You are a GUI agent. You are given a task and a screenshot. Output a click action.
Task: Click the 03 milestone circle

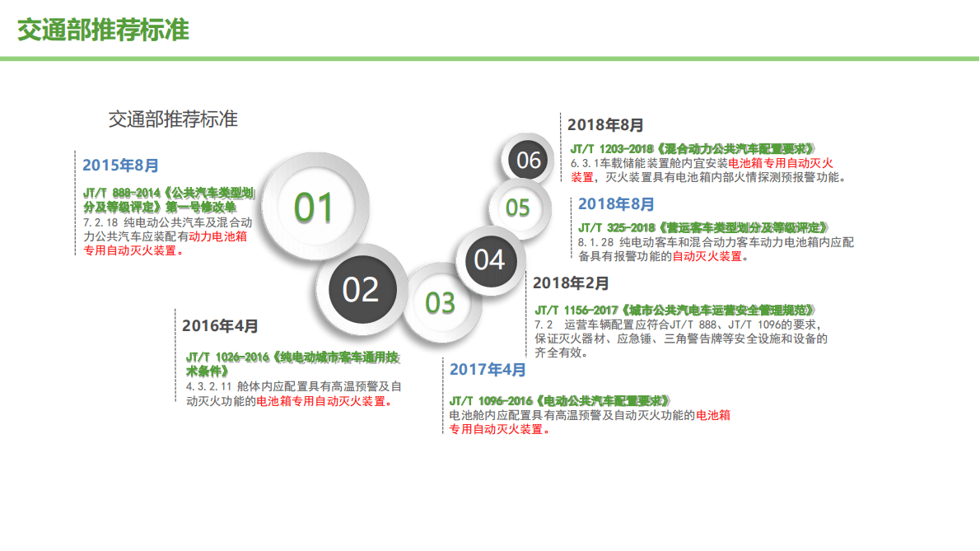point(440,303)
